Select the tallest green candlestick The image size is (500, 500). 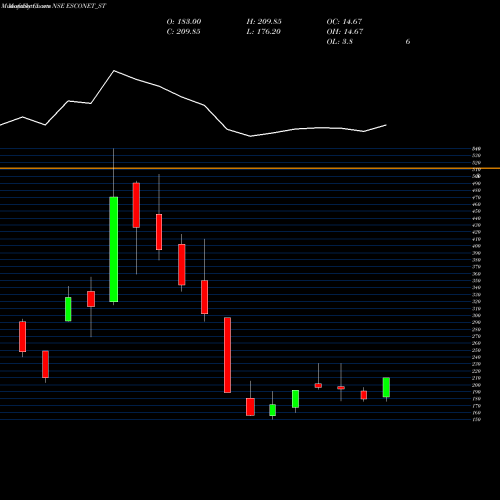[114, 249]
